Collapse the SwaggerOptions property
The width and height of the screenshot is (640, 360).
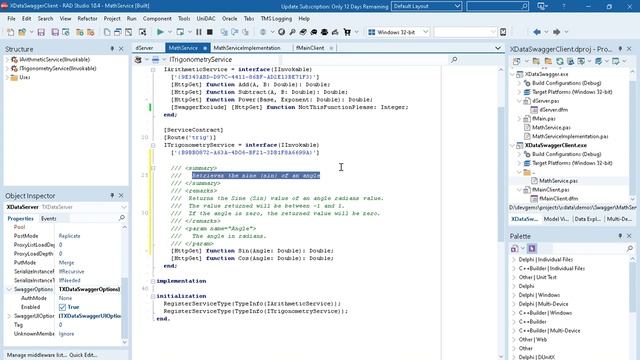9,289
